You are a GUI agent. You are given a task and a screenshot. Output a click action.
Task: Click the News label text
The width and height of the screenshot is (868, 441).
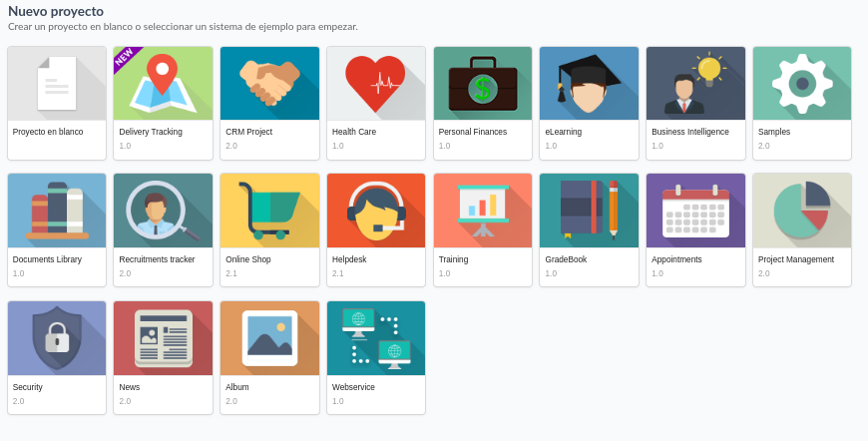[x=130, y=387]
